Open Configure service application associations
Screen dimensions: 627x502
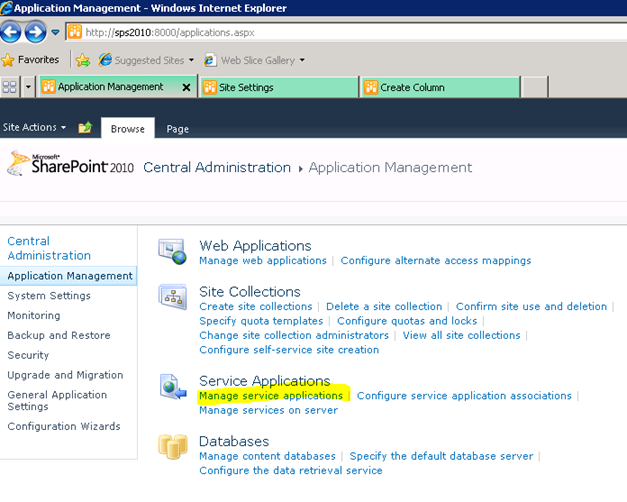click(464, 396)
